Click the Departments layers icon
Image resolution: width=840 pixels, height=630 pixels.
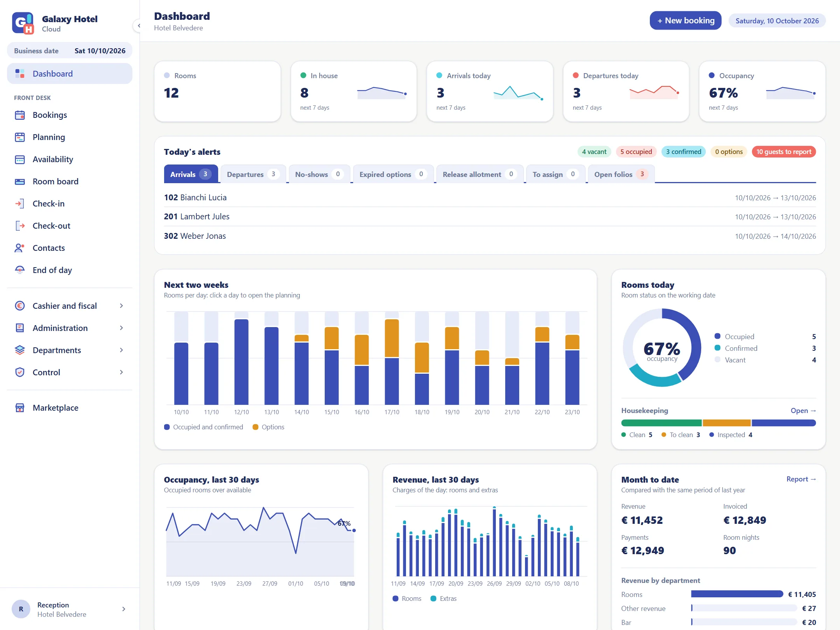pos(20,350)
